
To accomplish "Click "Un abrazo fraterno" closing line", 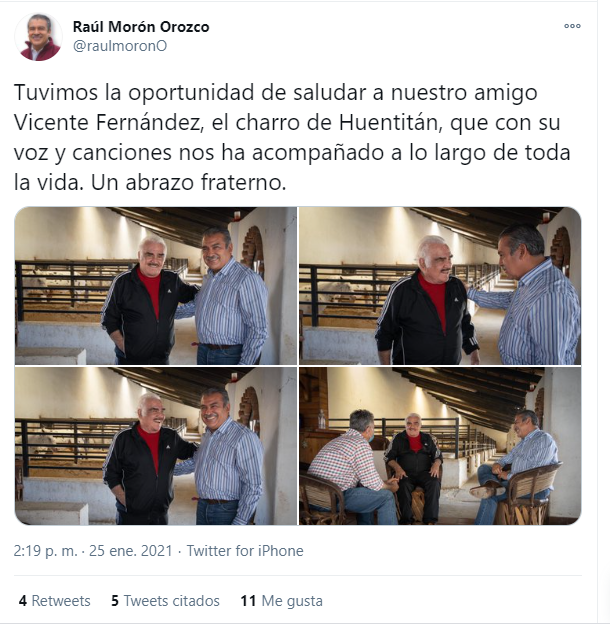I will coord(189,183).
